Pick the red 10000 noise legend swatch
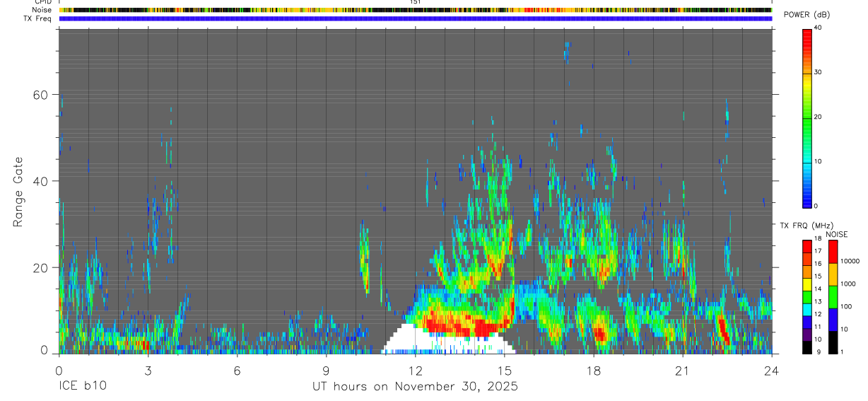Viewport: 868px width, 401px height. [834, 252]
